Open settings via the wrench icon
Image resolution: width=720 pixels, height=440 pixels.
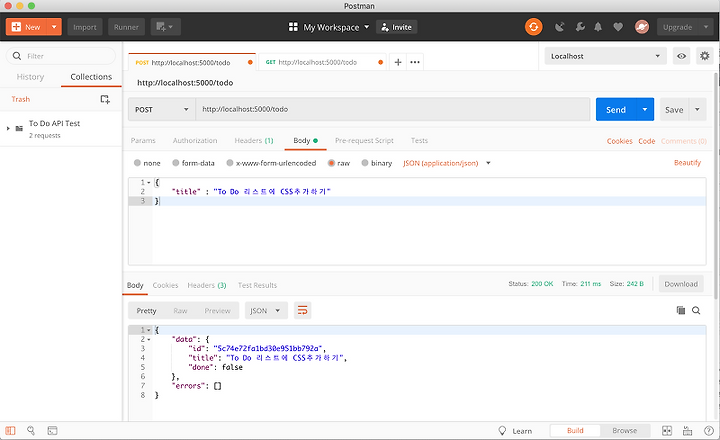(580, 27)
